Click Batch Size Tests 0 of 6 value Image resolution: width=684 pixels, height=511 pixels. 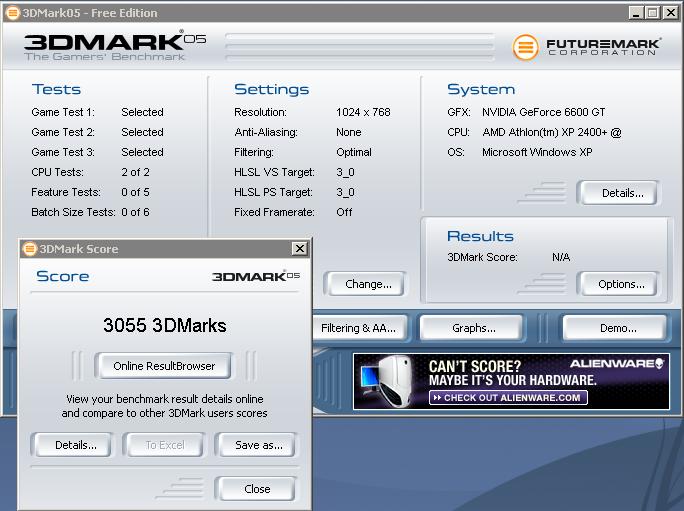coord(135,212)
